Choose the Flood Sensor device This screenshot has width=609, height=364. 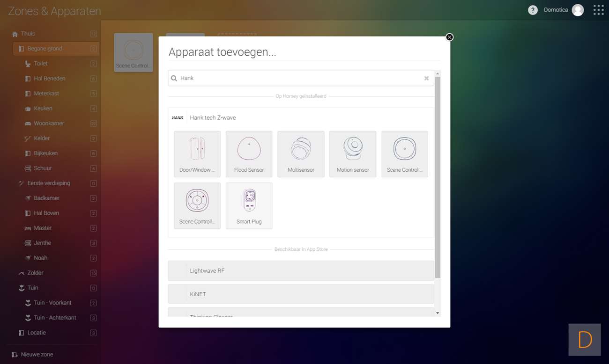(249, 154)
